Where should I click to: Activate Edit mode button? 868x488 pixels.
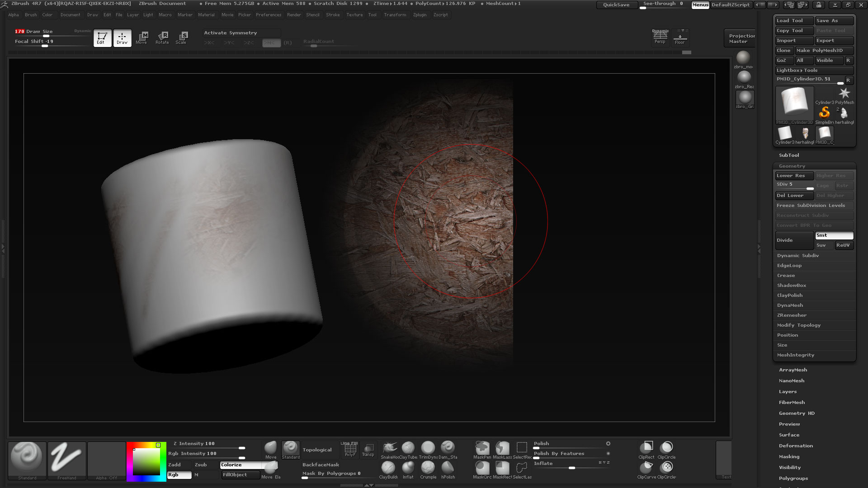[102, 38]
